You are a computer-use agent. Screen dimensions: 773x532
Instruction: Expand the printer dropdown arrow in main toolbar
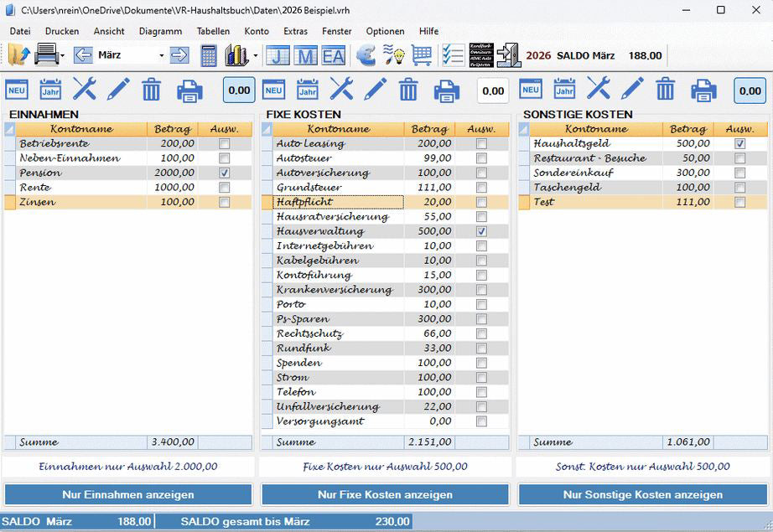pyautogui.click(x=63, y=56)
